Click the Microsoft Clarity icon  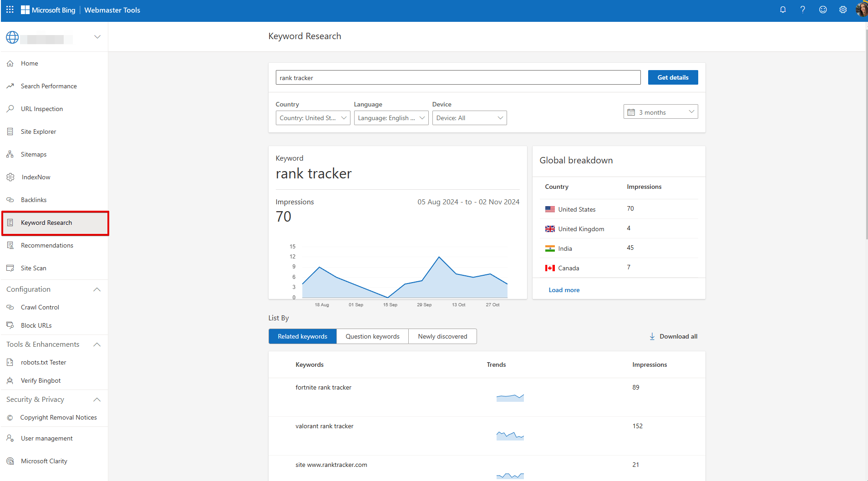tap(10, 461)
